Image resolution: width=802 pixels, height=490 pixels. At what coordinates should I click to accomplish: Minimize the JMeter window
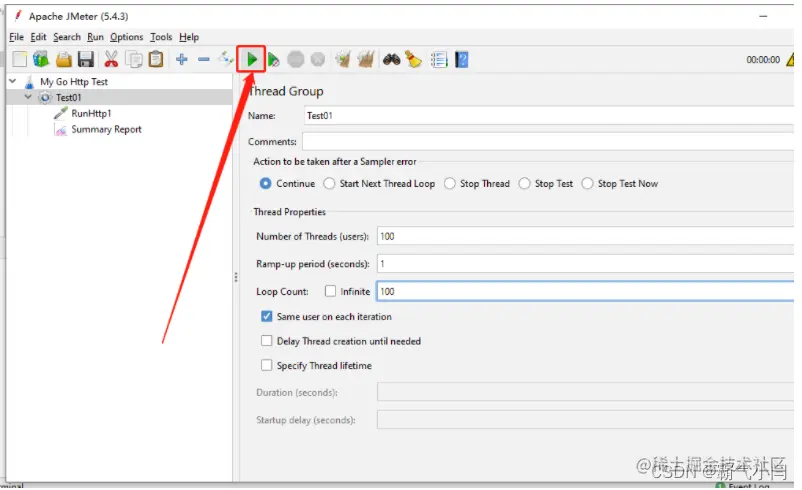point(763,16)
